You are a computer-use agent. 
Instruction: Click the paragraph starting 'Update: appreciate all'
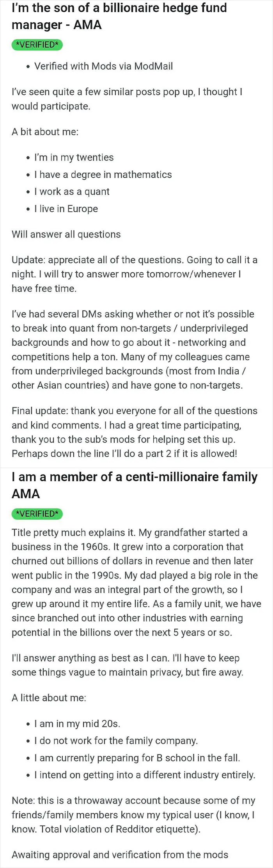pyautogui.click(x=135, y=274)
